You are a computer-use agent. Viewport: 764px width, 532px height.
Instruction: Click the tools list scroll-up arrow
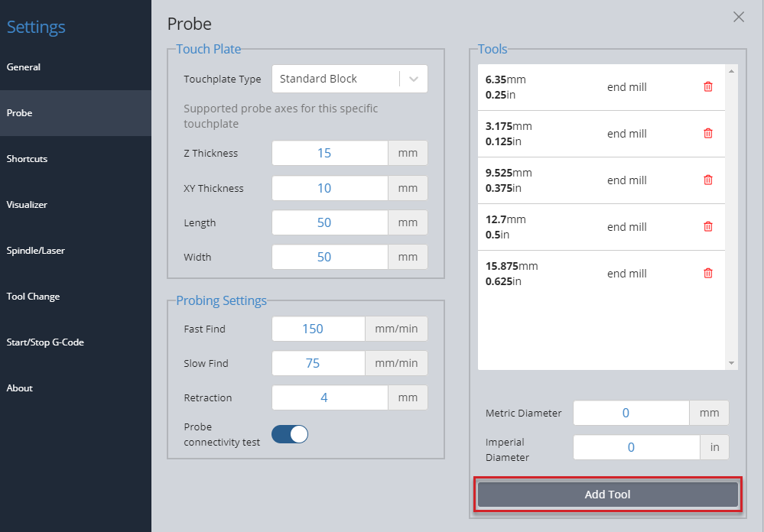731,71
